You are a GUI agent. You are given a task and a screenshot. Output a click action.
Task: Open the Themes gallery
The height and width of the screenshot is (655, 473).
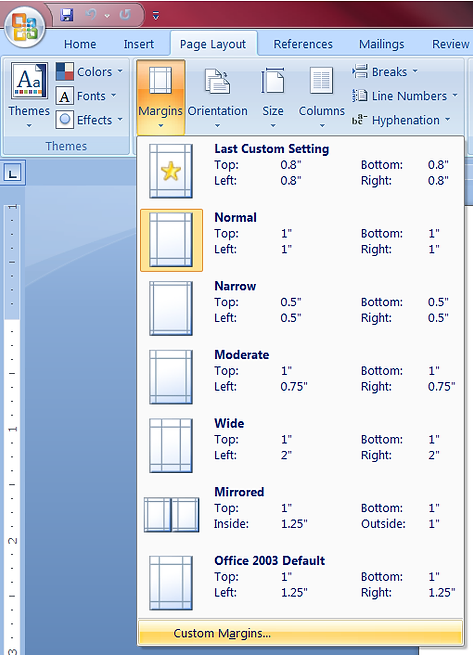[29, 96]
